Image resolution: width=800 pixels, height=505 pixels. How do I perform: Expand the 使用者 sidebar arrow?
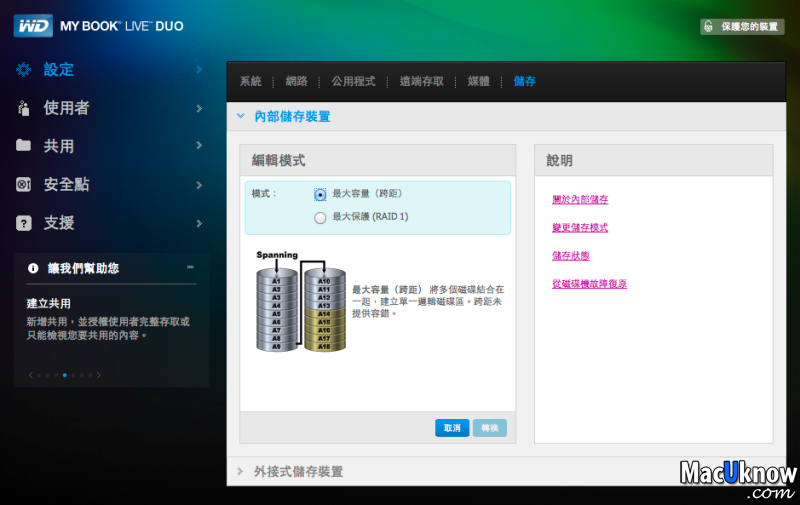coord(199,108)
